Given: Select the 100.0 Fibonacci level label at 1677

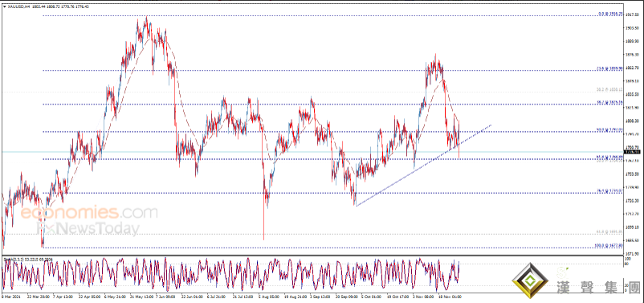Looking at the screenshot, I should click(x=609, y=246).
